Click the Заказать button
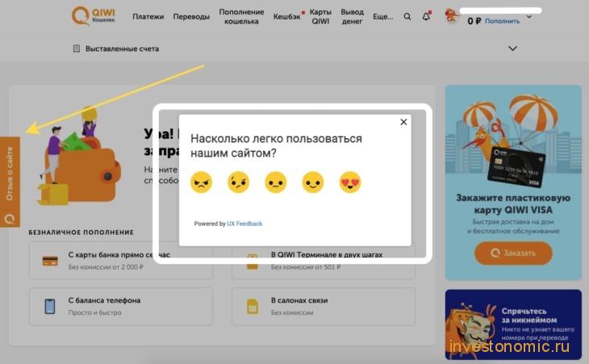 tap(513, 253)
